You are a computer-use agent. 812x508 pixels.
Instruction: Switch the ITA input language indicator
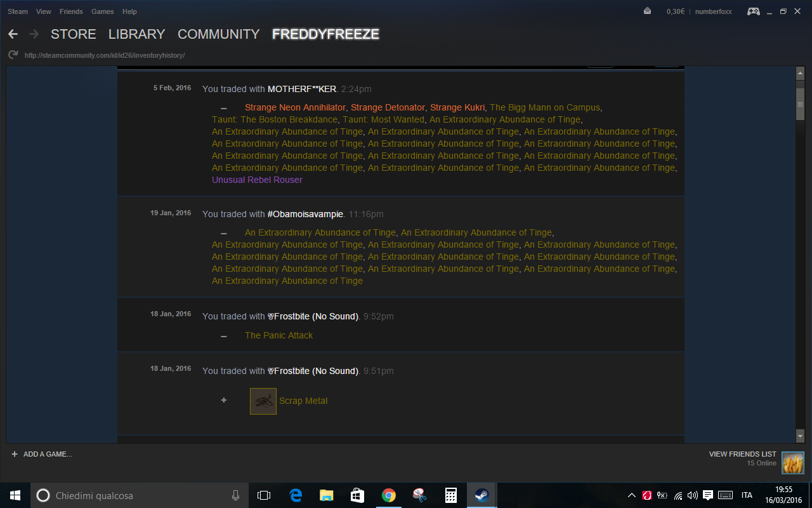click(x=747, y=495)
